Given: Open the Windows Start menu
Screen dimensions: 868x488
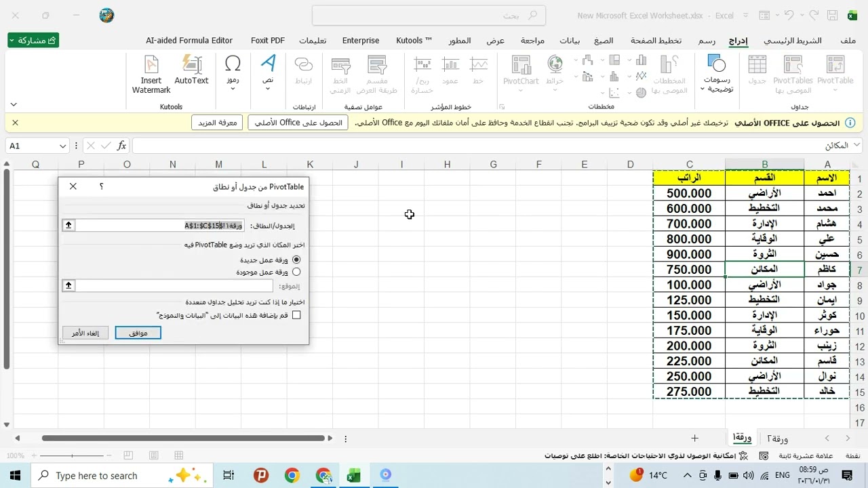Looking at the screenshot, I should coord(15,475).
